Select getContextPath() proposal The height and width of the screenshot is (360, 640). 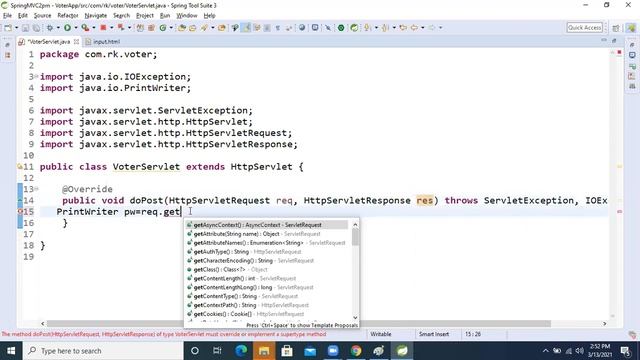coord(267,305)
